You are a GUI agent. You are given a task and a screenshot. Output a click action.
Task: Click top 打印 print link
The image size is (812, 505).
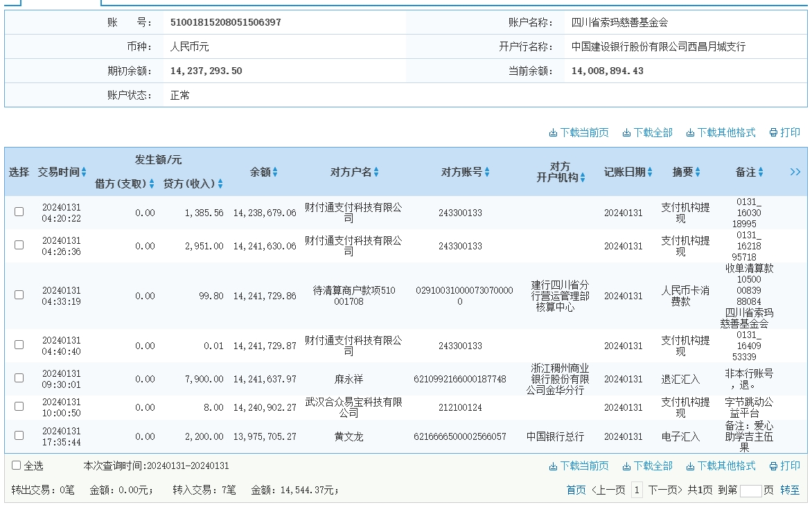point(784,132)
